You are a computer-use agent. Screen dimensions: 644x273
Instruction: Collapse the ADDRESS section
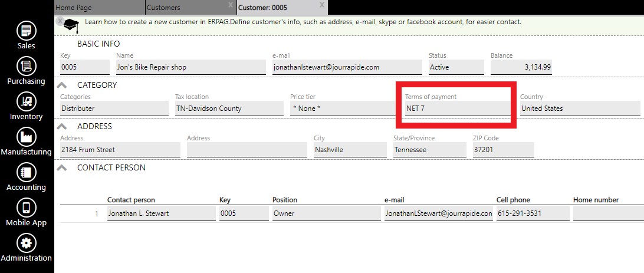(x=61, y=126)
